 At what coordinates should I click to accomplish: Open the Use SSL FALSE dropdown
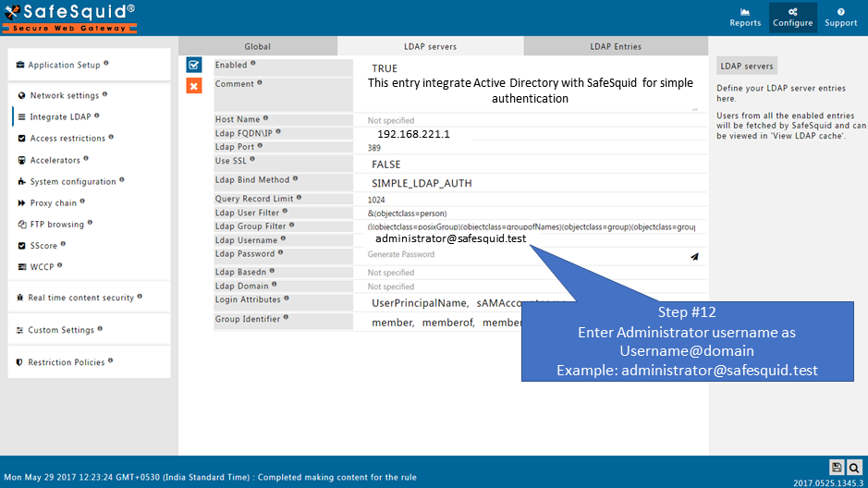click(530, 165)
